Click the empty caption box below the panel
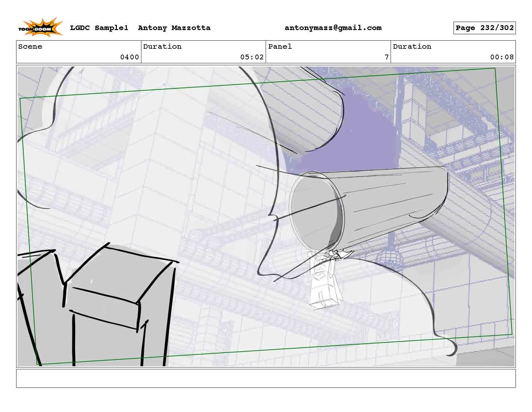The width and height of the screenshot is (532, 412). point(266,378)
